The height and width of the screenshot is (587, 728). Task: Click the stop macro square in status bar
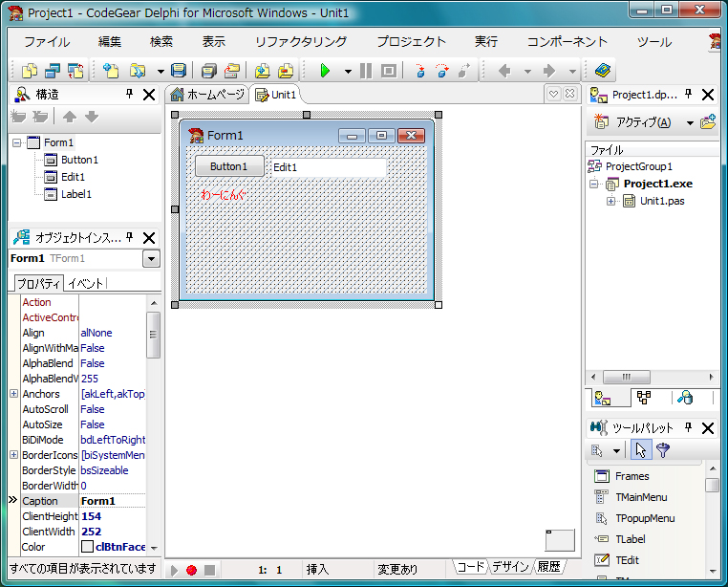210,570
